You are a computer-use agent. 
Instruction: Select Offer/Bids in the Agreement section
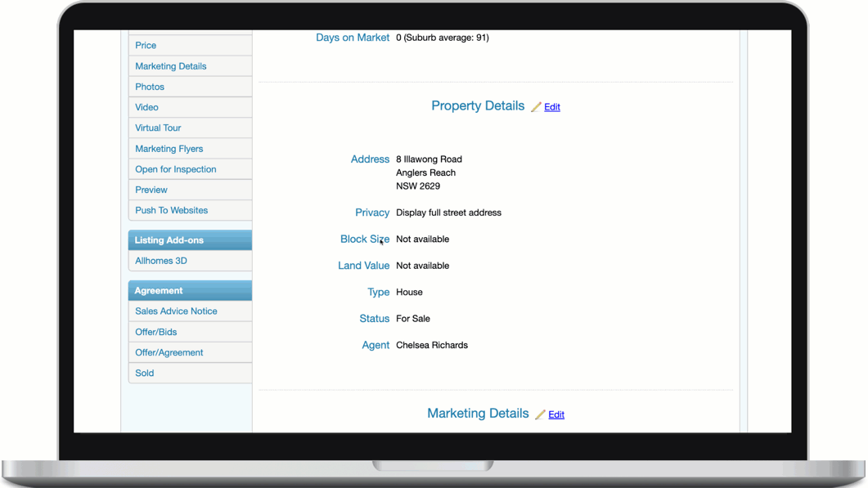[x=155, y=332]
